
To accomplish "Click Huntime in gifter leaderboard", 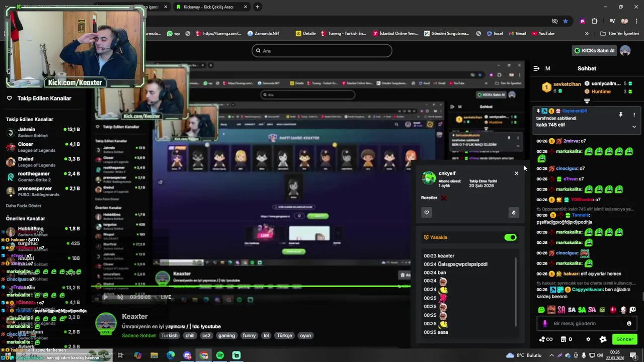I will 601,92.
